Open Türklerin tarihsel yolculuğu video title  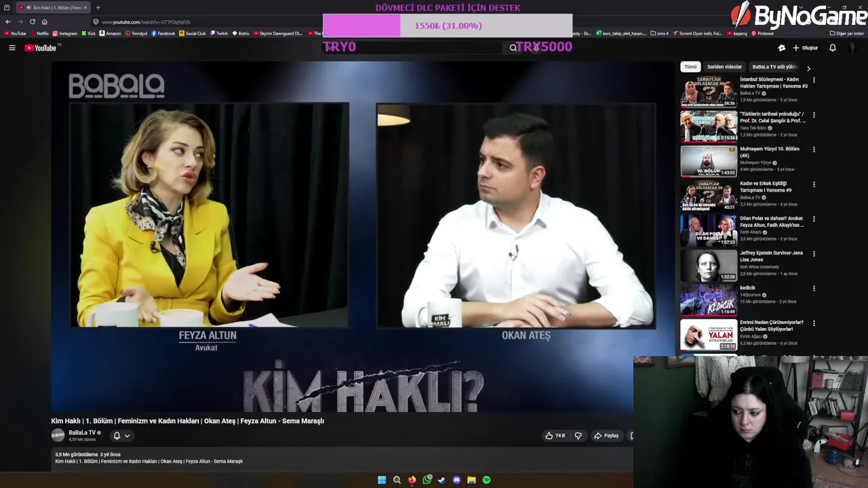(x=772, y=117)
